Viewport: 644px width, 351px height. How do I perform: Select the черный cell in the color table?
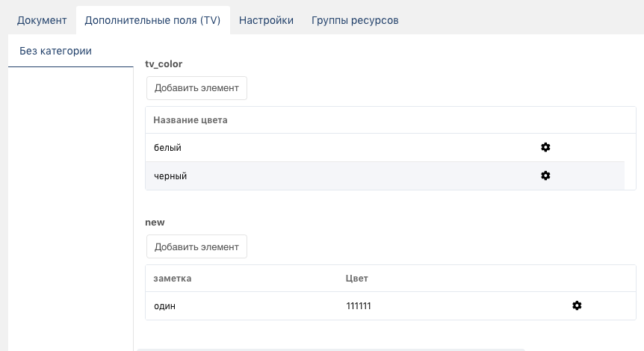point(170,176)
